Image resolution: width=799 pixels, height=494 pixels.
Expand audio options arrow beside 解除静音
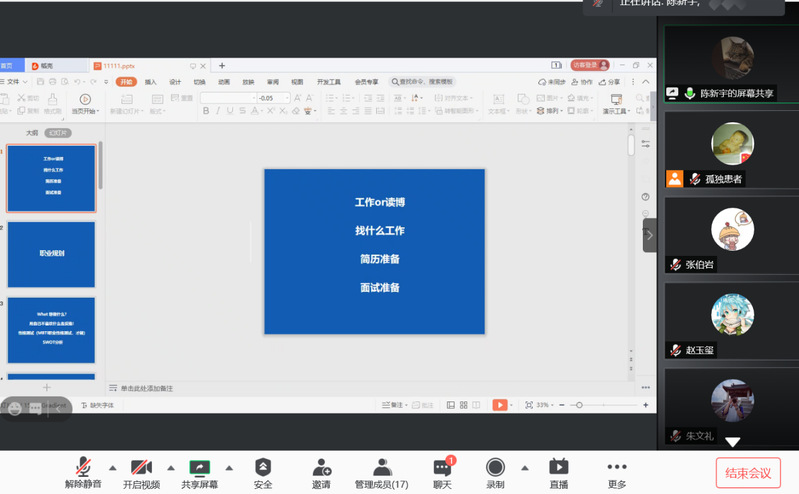pos(112,467)
